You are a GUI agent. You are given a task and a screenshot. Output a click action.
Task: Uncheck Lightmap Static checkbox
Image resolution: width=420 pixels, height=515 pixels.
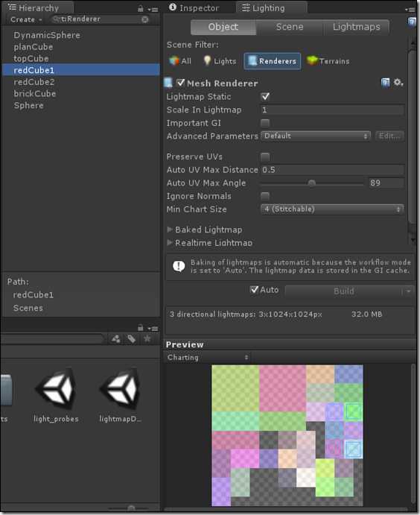pos(265,97)
